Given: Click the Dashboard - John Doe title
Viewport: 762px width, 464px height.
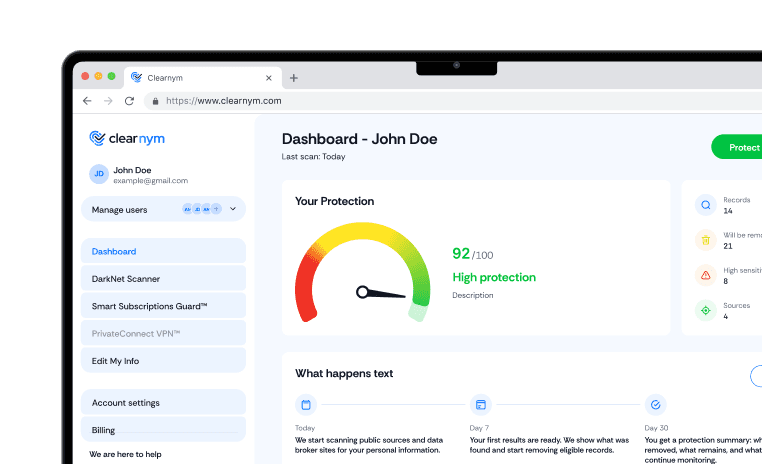Looking at the screenshot, I should click(x=360, y=139).
